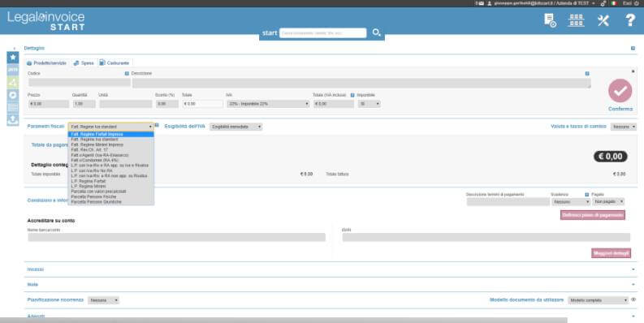The width and height of the screenshot is (644, 323).
Task: Toggle the document model preview eye icon
Action: (x=633, y=300)
